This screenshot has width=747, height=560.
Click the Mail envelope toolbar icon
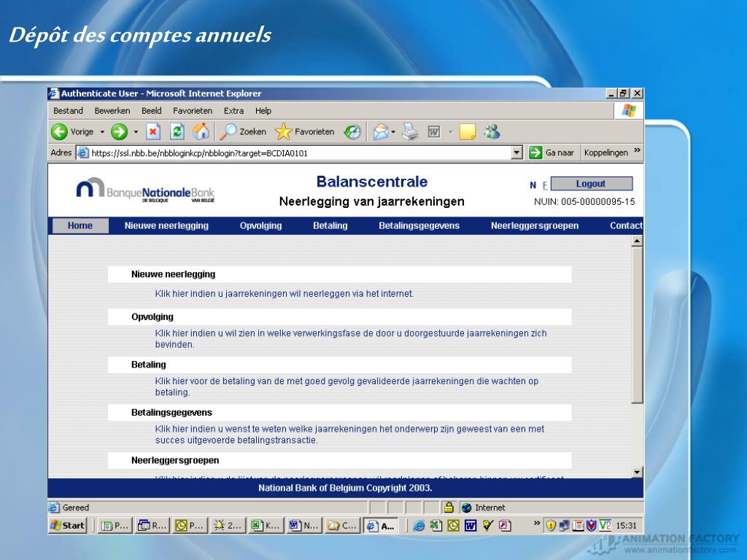[381, 132]
